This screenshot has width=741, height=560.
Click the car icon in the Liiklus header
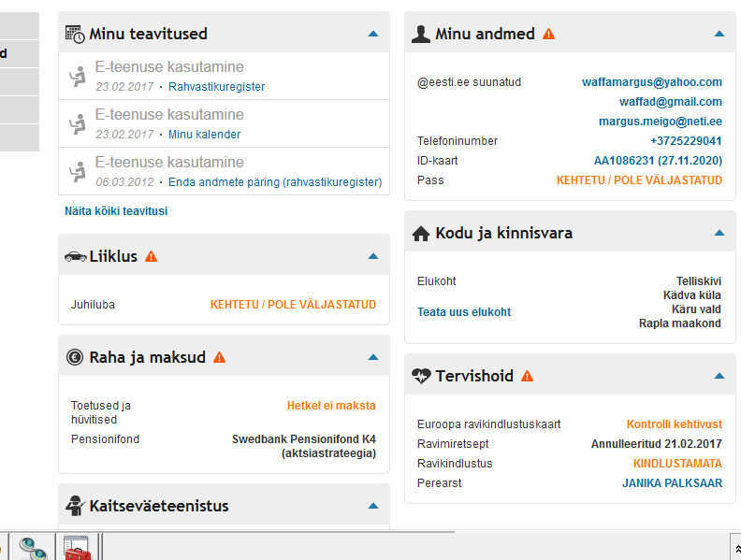point(75,256)
